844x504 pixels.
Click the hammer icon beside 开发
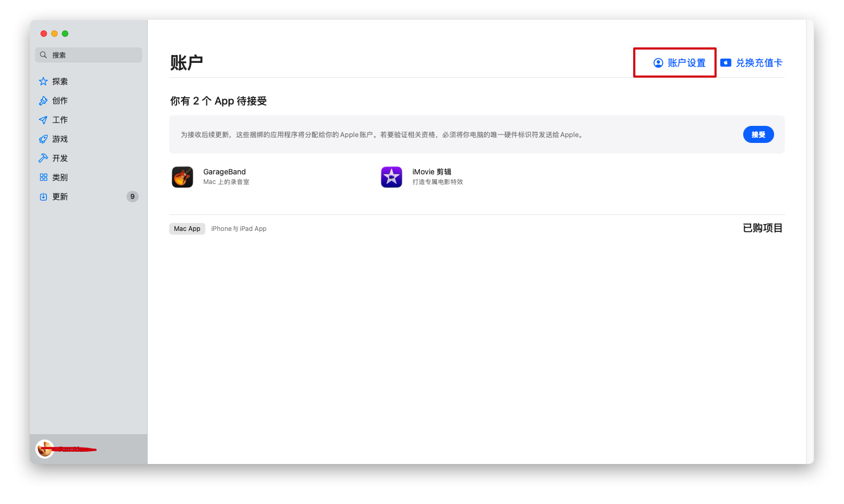point(43,158)
